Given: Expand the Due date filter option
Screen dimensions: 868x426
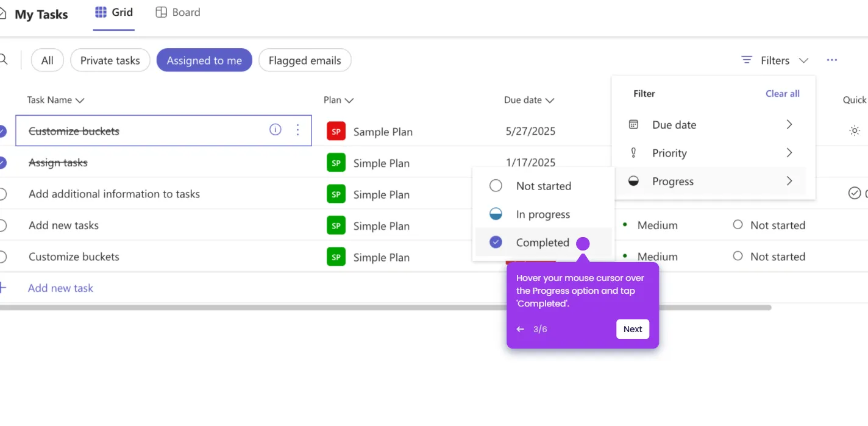Looking at the screenshot, I should 713,124.
